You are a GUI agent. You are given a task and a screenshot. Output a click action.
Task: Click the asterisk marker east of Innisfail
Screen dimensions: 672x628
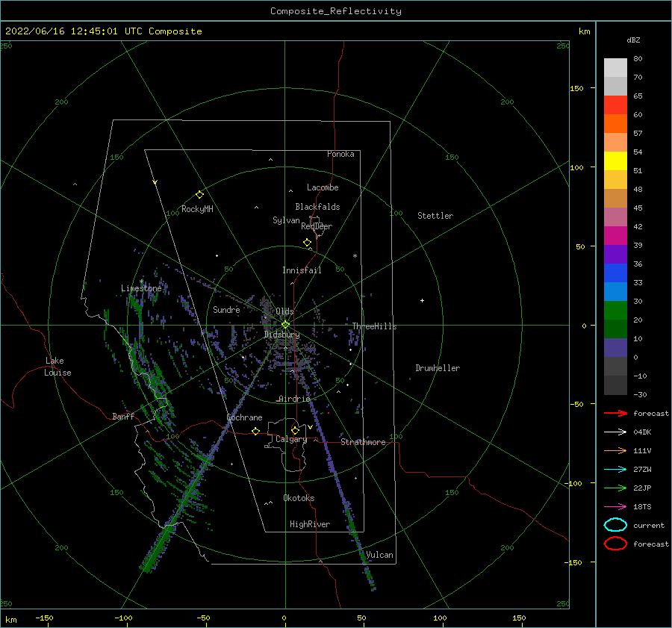(355, 256)
